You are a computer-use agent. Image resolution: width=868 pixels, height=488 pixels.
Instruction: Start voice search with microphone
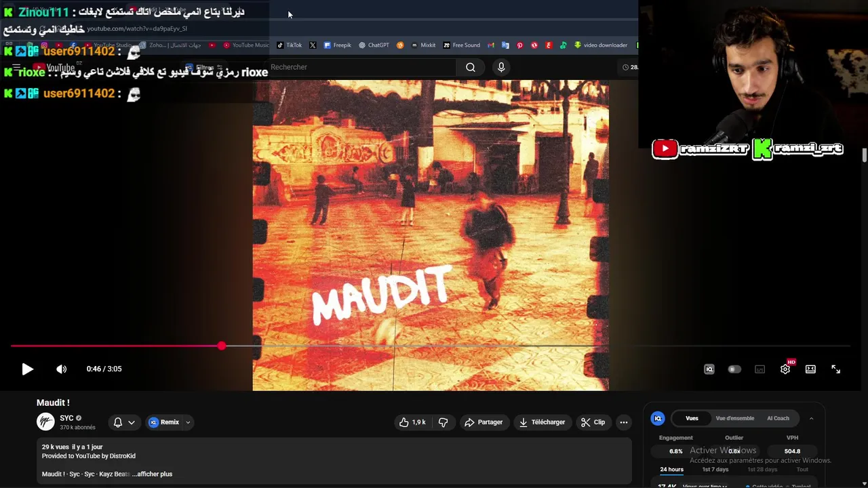501,67
